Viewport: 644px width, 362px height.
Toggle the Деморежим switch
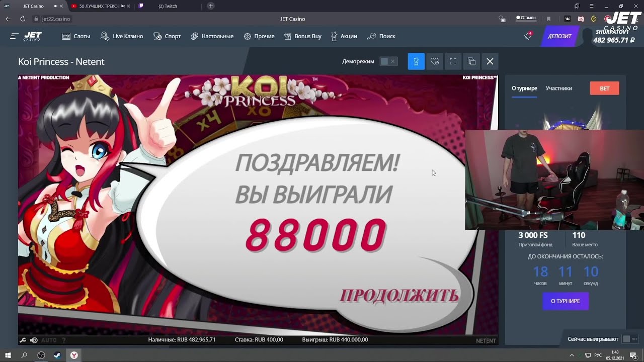(x=388, y=61)
